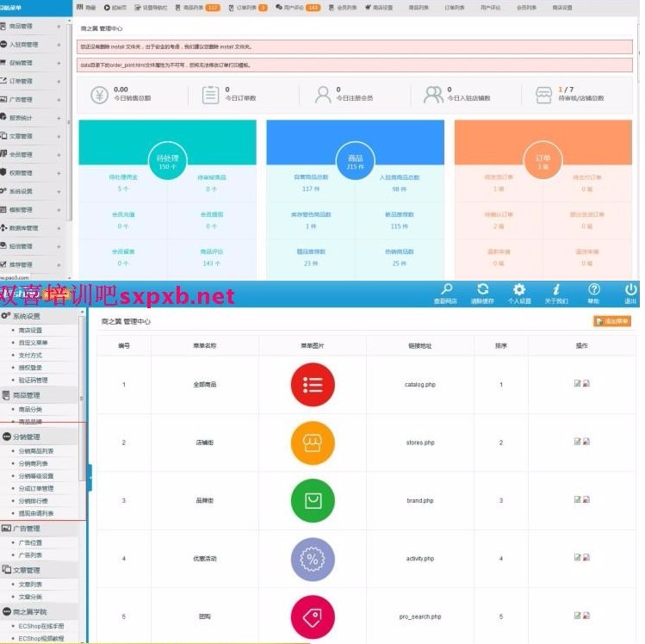Click the orange store image for 店铺街
This screenshot has width=645, height=644.
313,443
